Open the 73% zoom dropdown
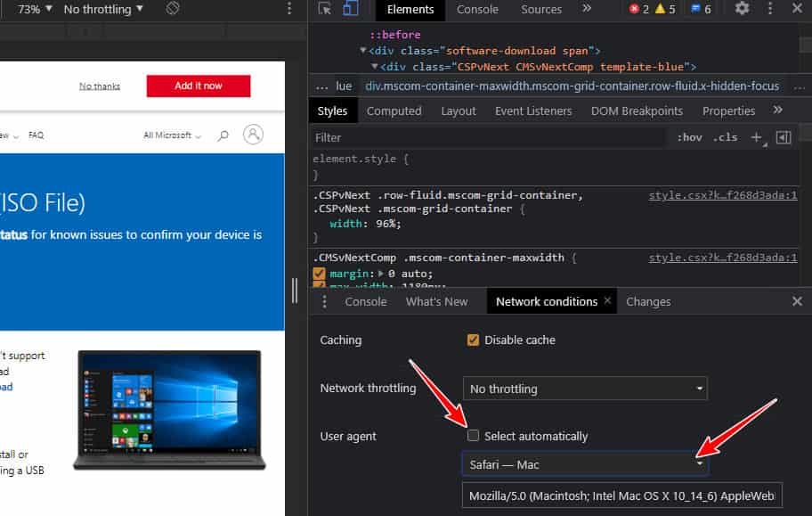812x516 pixels. [35, 9]
